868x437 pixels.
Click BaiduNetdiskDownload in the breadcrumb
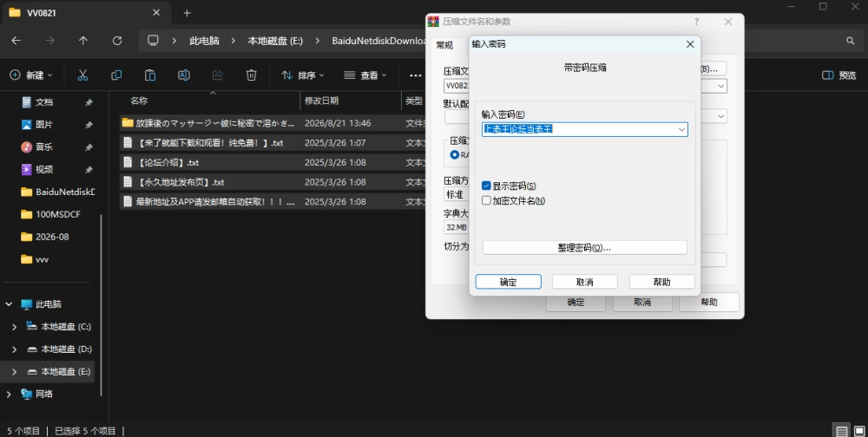(x=378, y=41)
